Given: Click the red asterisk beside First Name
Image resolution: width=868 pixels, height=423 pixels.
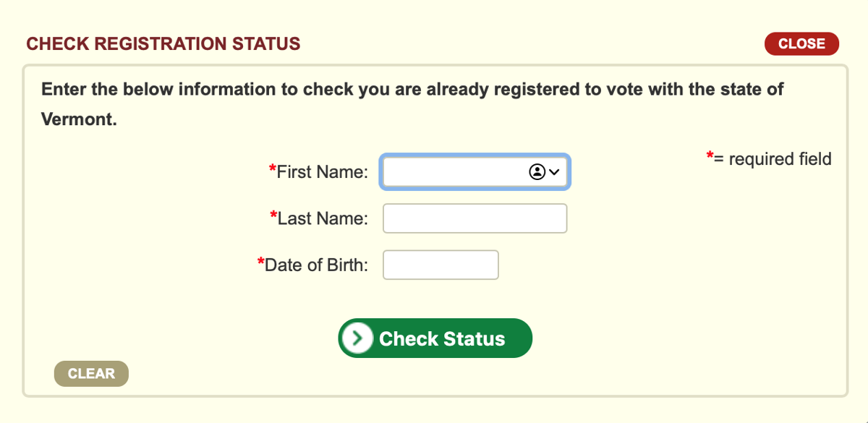Looking at the screenshot, I should pos(273,167).
